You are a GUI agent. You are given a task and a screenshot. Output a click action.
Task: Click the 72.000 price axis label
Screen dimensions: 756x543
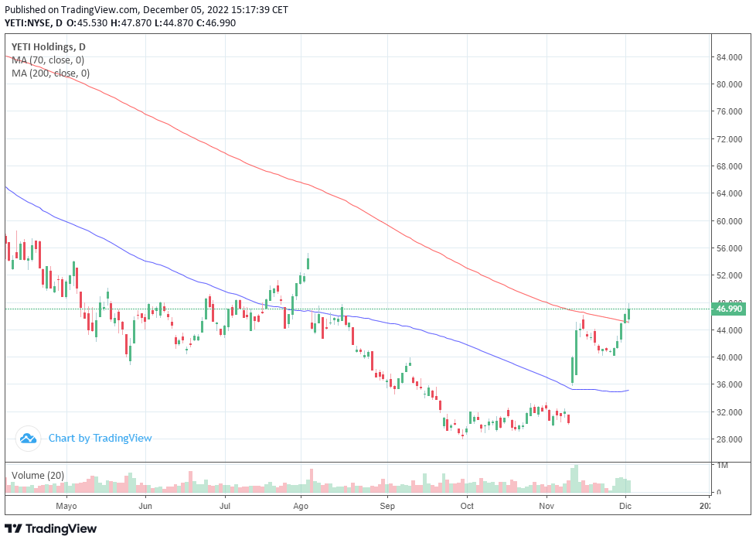pos(729,139)
